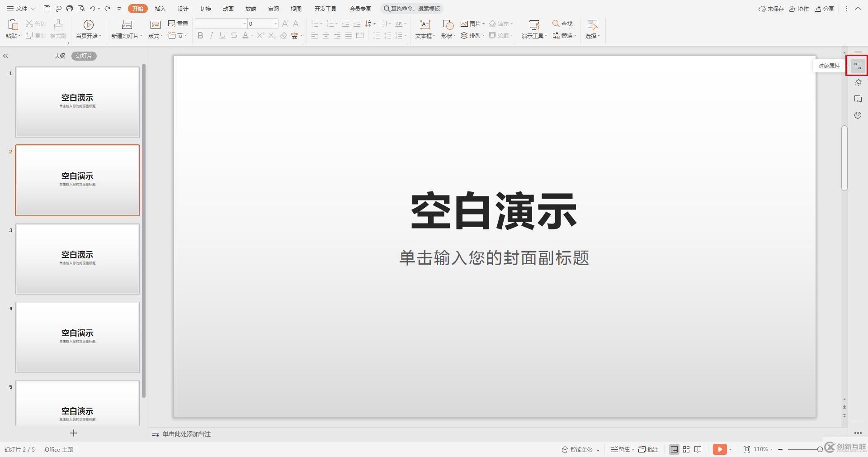The width and height of the screenshot is (868, 457).
Task: Click the zoom slider handle
Action: (x=820, y=449)
